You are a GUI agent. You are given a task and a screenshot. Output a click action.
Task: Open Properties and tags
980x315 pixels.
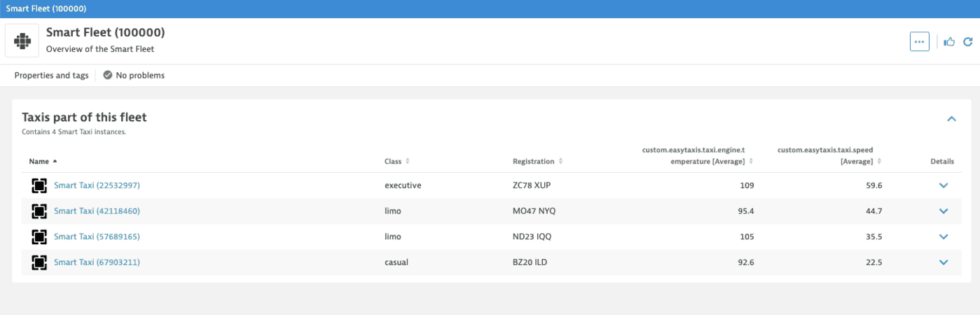point(51,75)
